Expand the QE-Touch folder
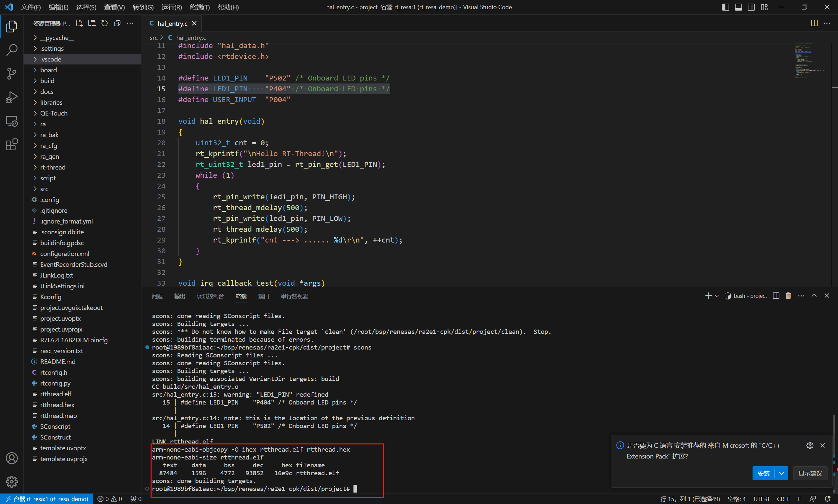This screenshot has height=504, width=838. click(x=82, y=113)
